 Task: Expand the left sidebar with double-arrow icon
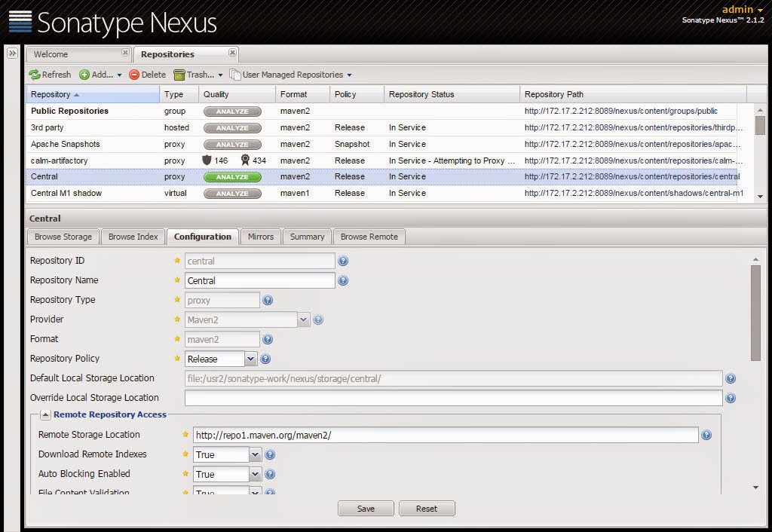(12, 54)
